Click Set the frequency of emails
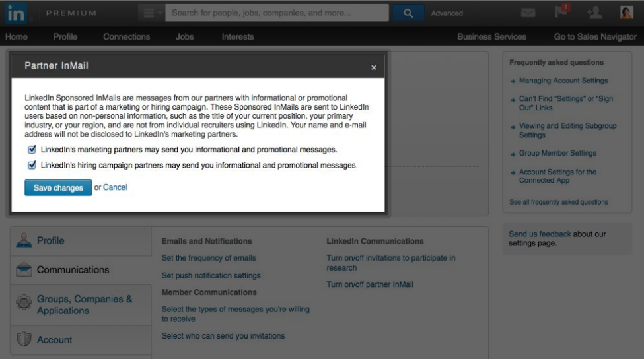644x359 pixels. [x=209, y=257]
